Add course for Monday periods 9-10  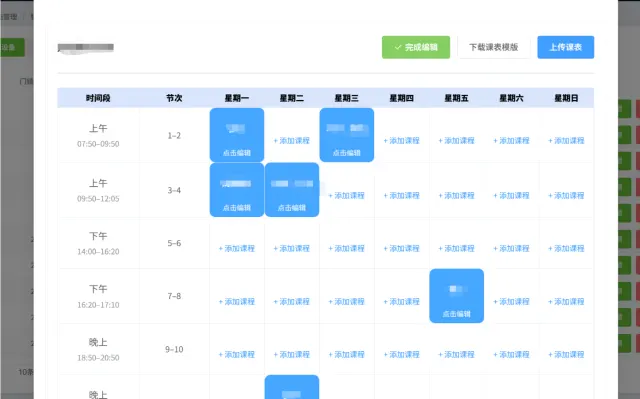coord(237,355)
